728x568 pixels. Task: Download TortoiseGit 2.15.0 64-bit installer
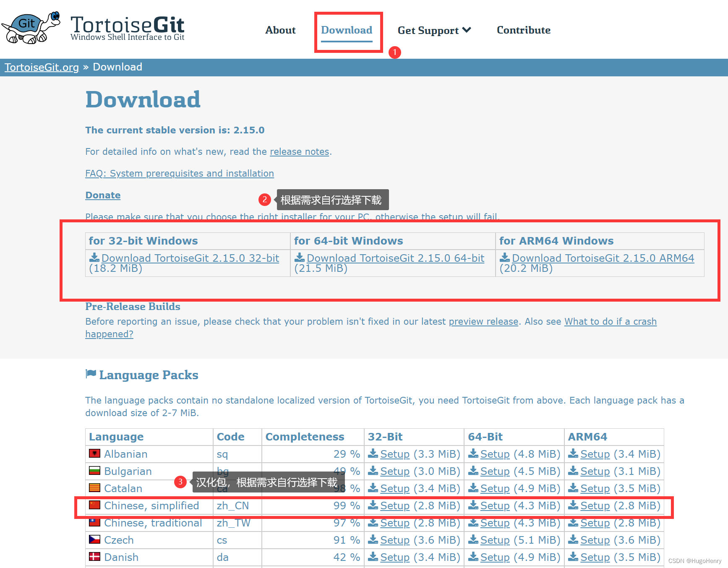click(x=395, y=258)
